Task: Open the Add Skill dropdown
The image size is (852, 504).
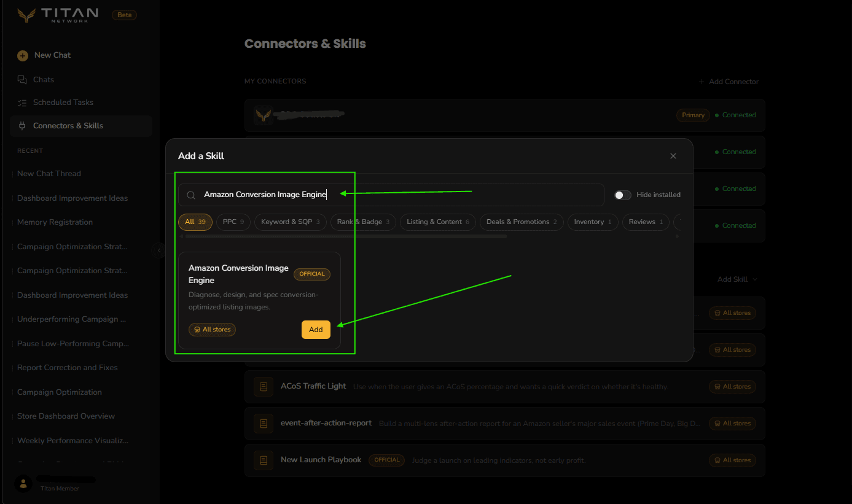Action: (x=737, y=279)
